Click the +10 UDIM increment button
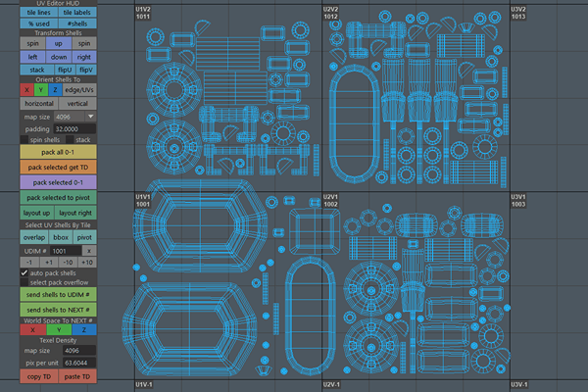Viewport: 588px width, 392px height. click(86, 263)
